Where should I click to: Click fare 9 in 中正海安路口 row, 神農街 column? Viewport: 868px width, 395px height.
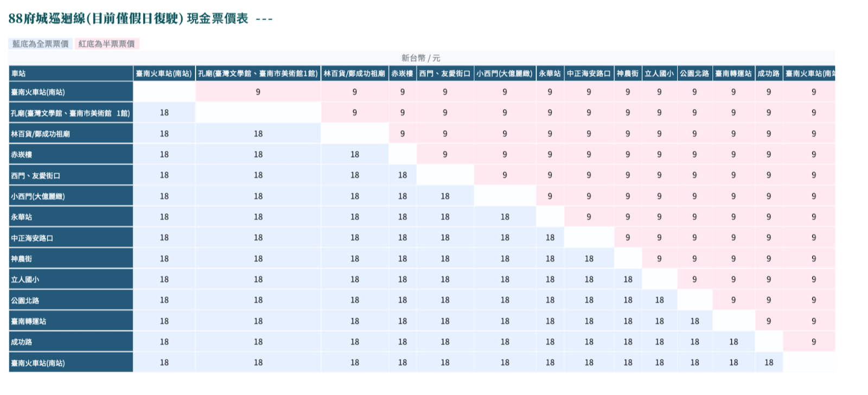pos(628,238)
